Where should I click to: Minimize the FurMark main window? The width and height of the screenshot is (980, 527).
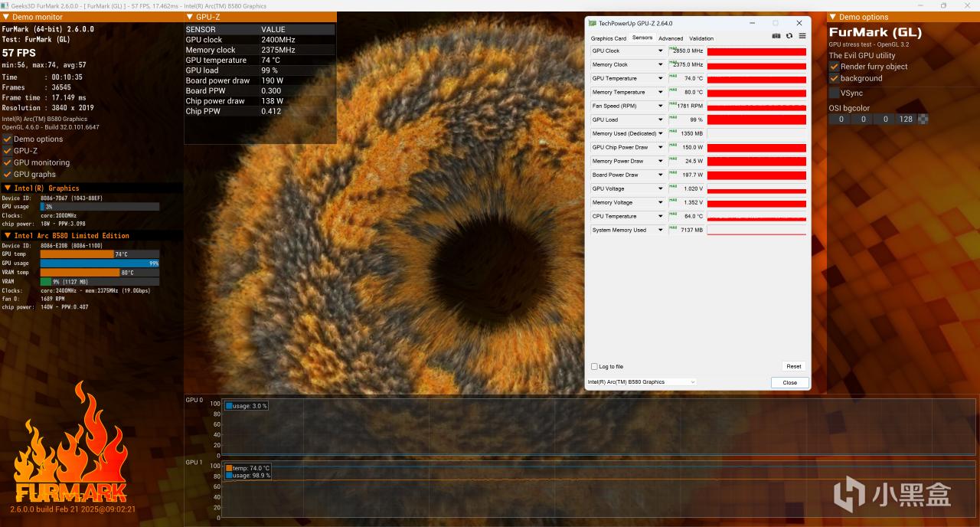coord(923,5)
